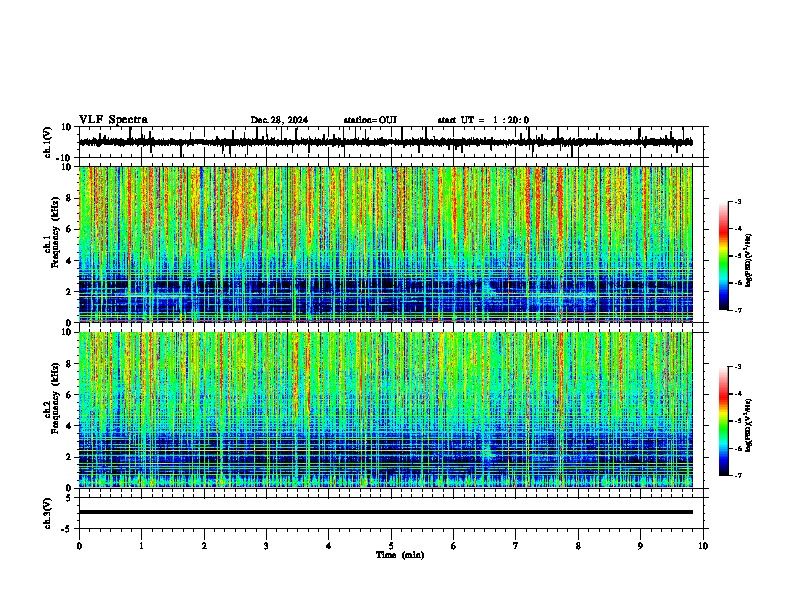This screenshot has width=792, height=612.
Task: Click the ch.2 spectrogram panel
Action: 385,410
